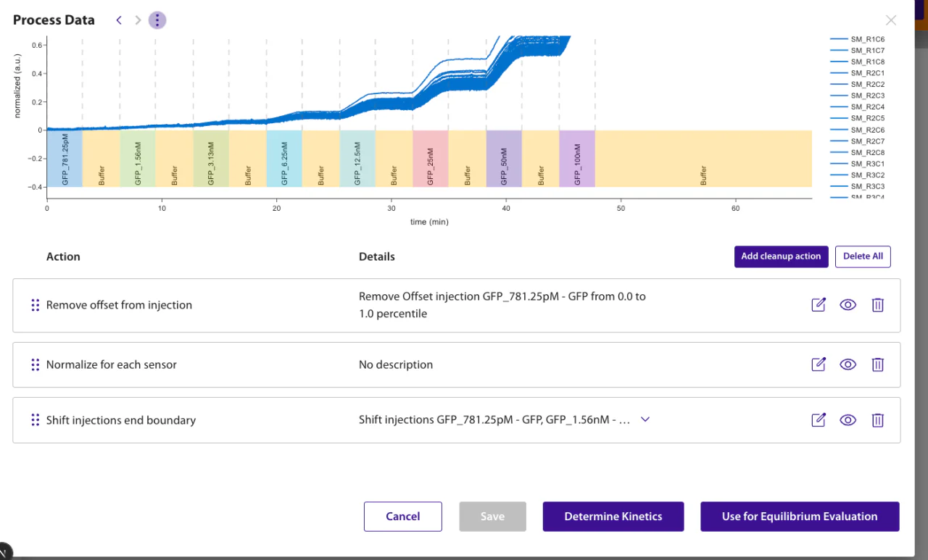Click Determine Kinetics

pos(613,517)
